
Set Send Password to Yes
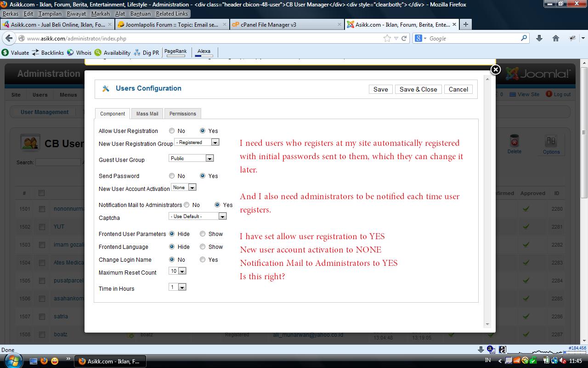click(203, 176)
